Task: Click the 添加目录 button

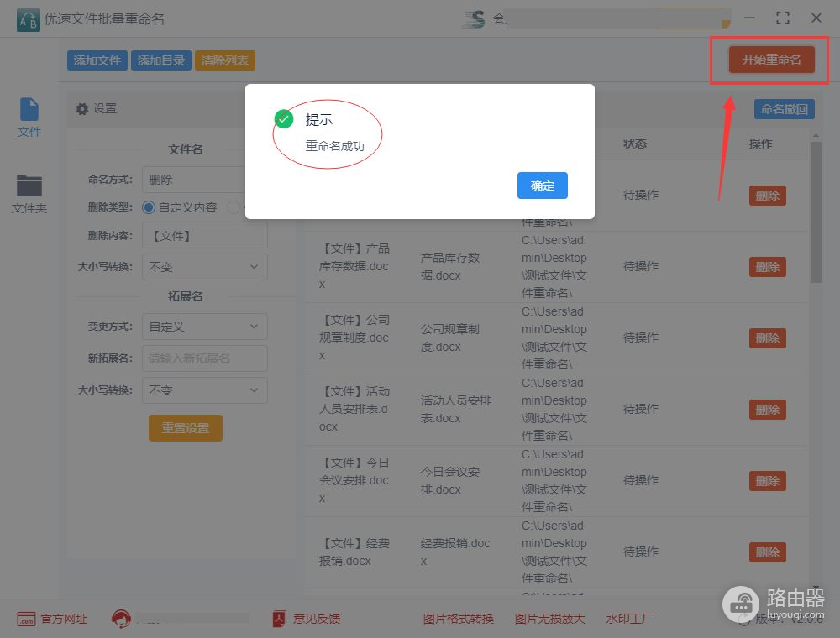Action: [160, 60]
